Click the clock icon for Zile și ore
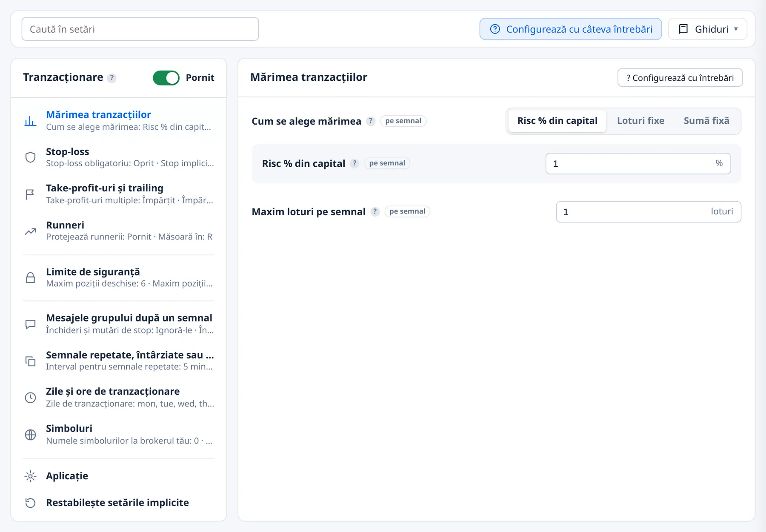The image size is (766, 532). (x=30, y=398)
